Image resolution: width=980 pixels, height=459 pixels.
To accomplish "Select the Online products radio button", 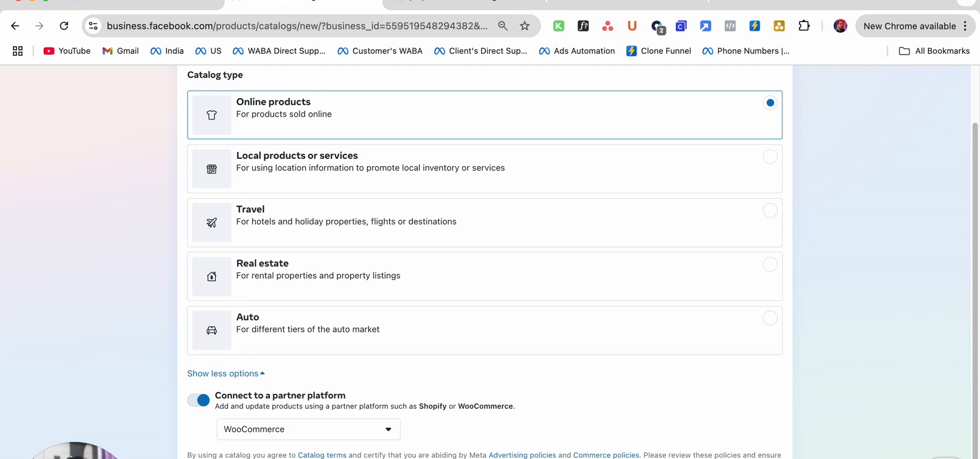I will [x=770, y=103].
